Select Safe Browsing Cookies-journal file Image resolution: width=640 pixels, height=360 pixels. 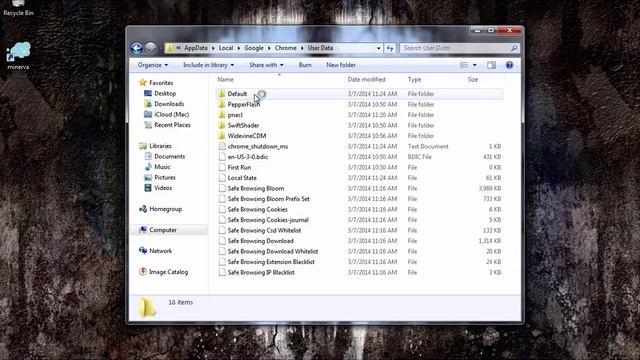point(268,220)
